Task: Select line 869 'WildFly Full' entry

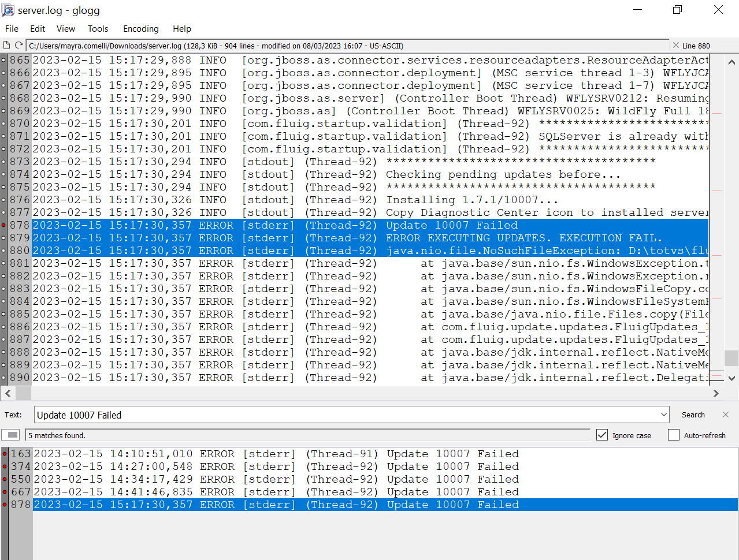Action: click(x=370, y=111)
